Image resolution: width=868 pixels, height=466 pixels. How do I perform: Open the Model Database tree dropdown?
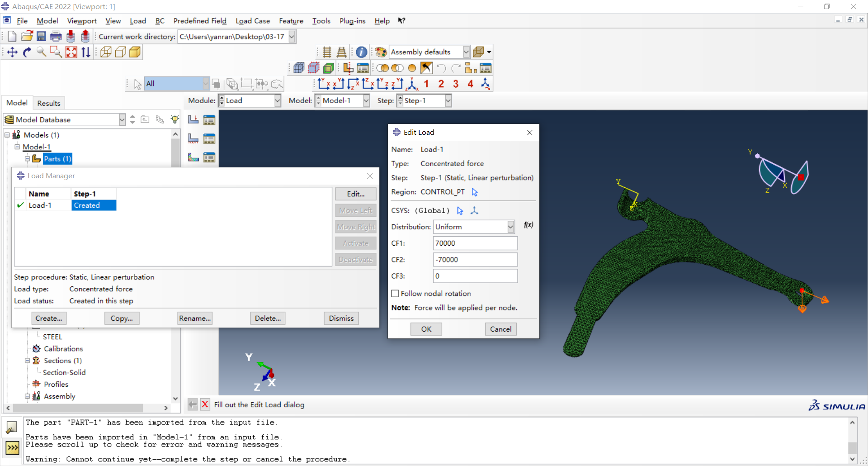(122, 119)
